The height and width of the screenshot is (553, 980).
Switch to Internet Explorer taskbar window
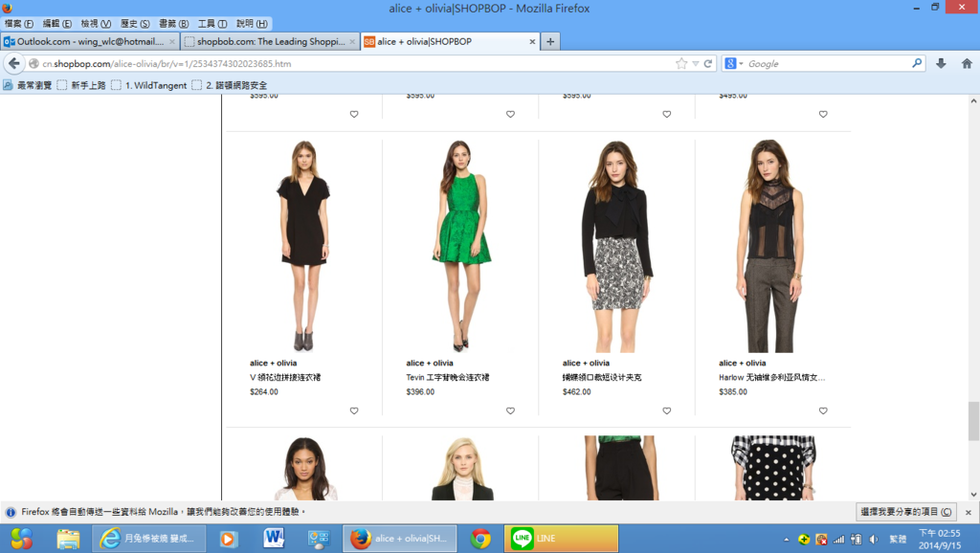coord(148,539)
